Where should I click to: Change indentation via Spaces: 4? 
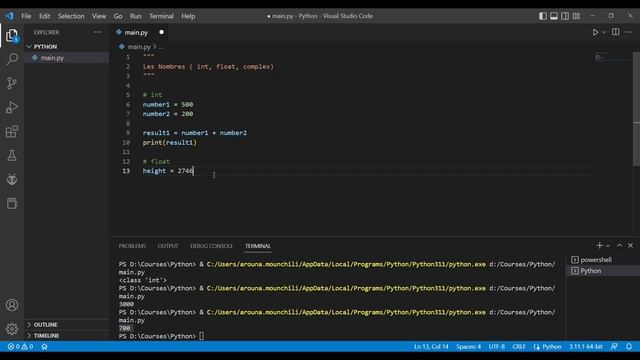click(468, 347)
